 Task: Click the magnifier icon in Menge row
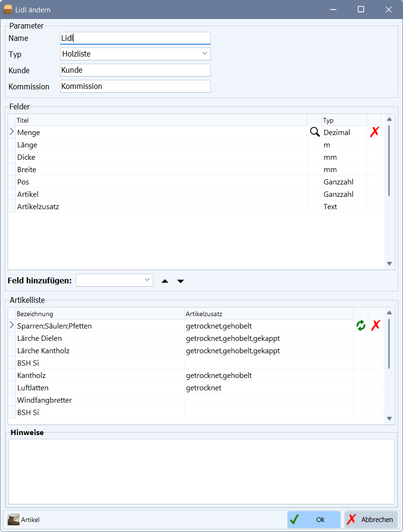[x=315, y=132]
